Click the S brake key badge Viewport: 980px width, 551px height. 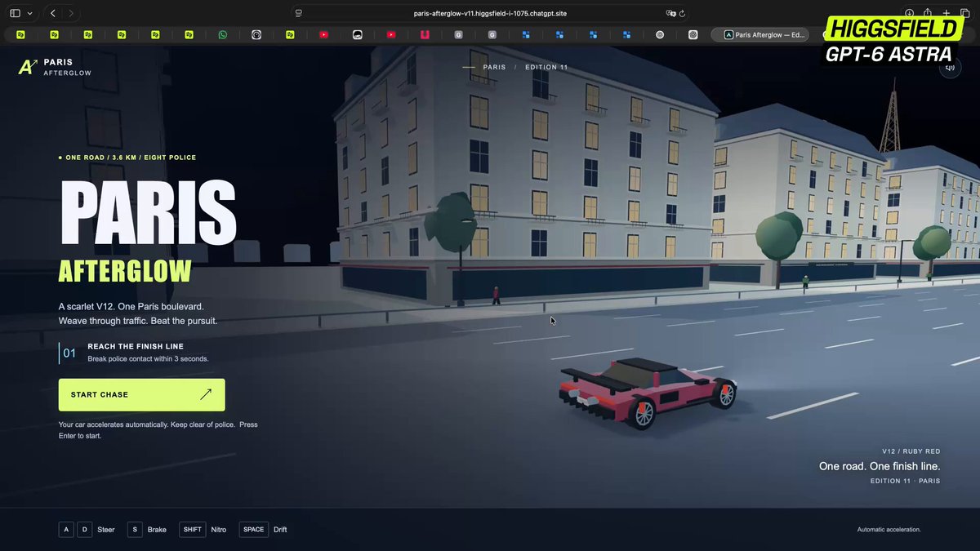[135, 530]
